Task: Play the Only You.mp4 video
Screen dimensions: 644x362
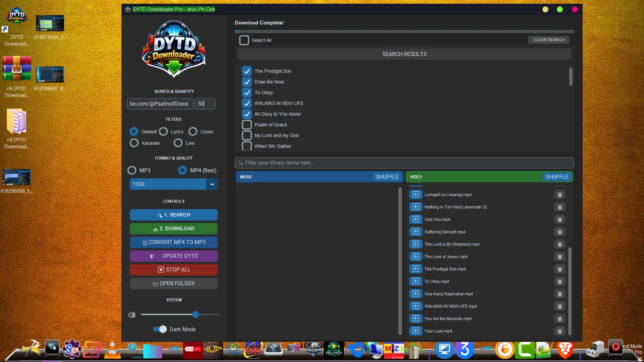Action: [416, 219]
